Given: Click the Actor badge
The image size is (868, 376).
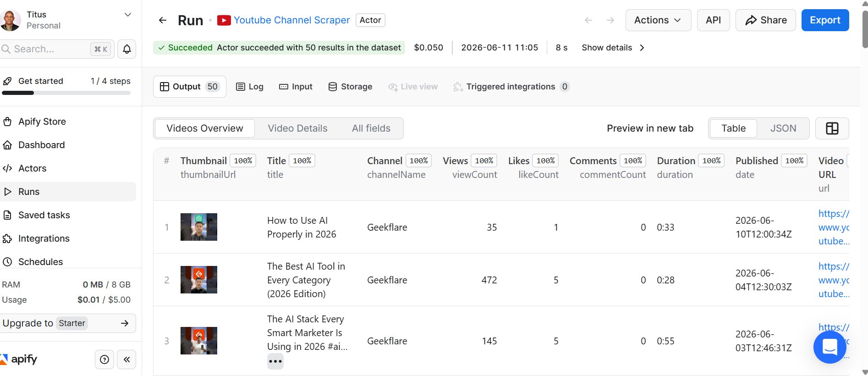Looking at the screenshot, I should (370, 20).
